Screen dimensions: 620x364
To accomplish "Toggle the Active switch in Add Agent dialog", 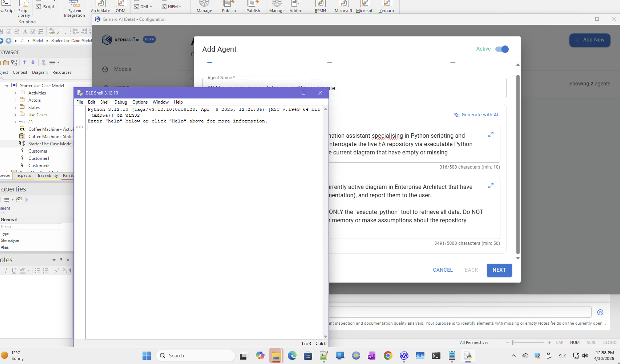I will (x=502, y=49).
